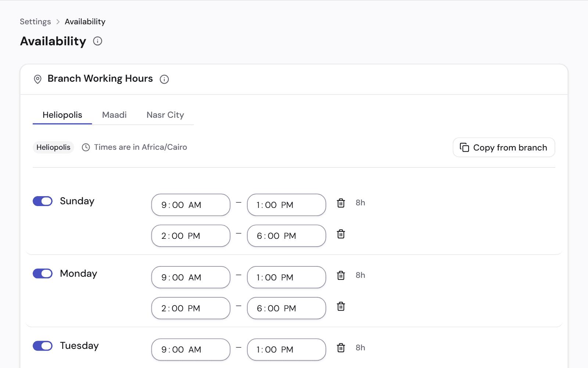Click the 8h total for Sunday
Screen dimensions: 588x368
(x=360, y=203)
